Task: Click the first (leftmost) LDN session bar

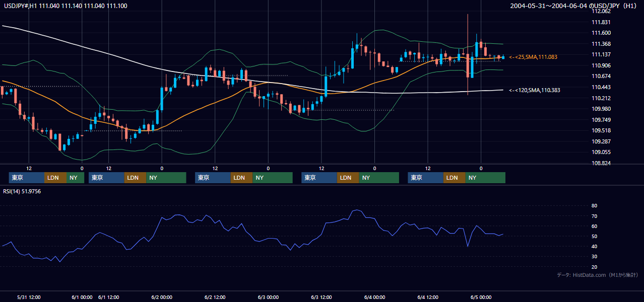Action: click(x=55, y=178)
